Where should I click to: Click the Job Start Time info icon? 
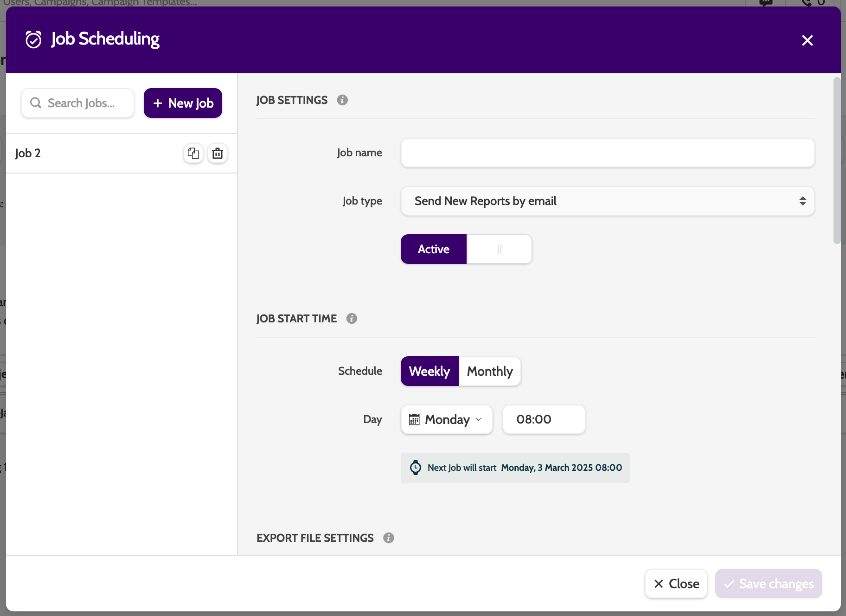coord(352,319)
